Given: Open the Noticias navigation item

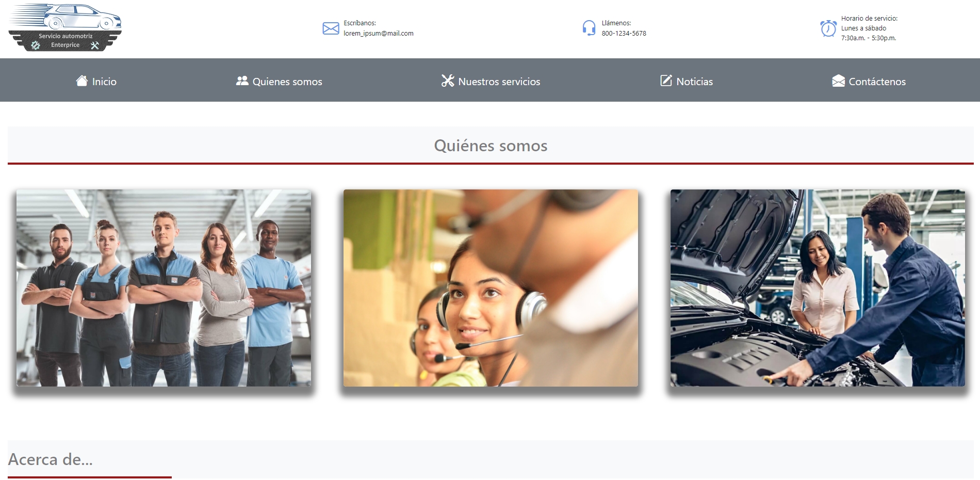Looking at the screenshot, I should 694,82.
